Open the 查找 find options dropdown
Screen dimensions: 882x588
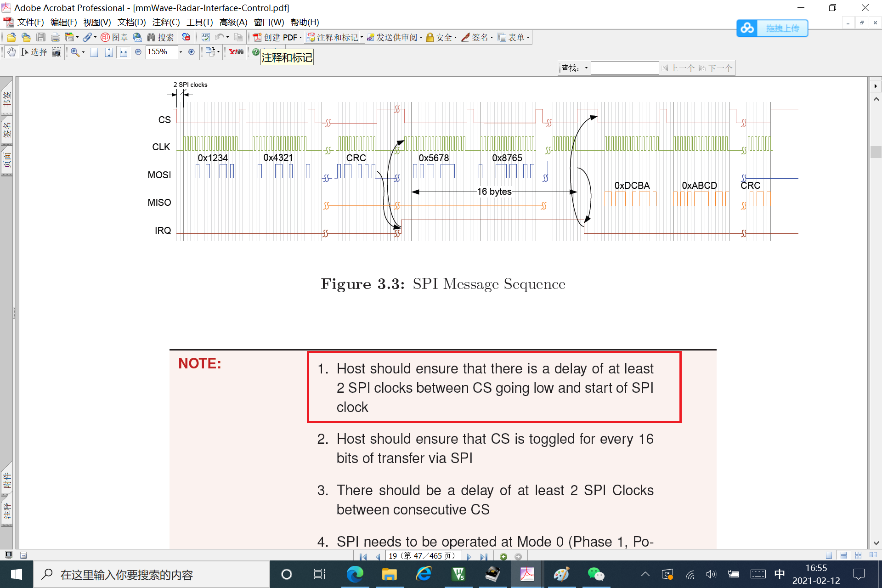(x=586, y=68)
